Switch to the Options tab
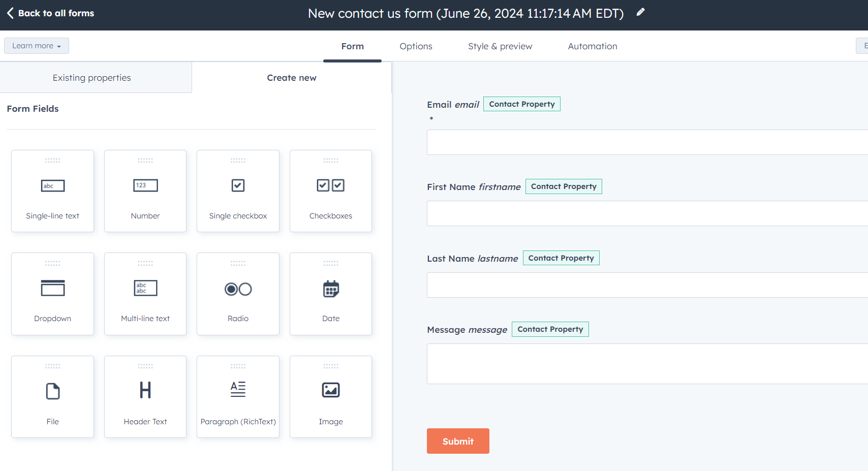The image size is (868, 471). click(416, 46)
